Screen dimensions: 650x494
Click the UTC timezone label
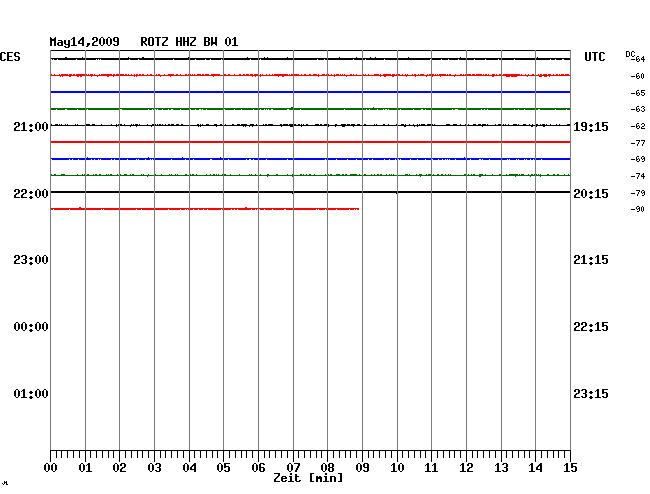[594, 57]
